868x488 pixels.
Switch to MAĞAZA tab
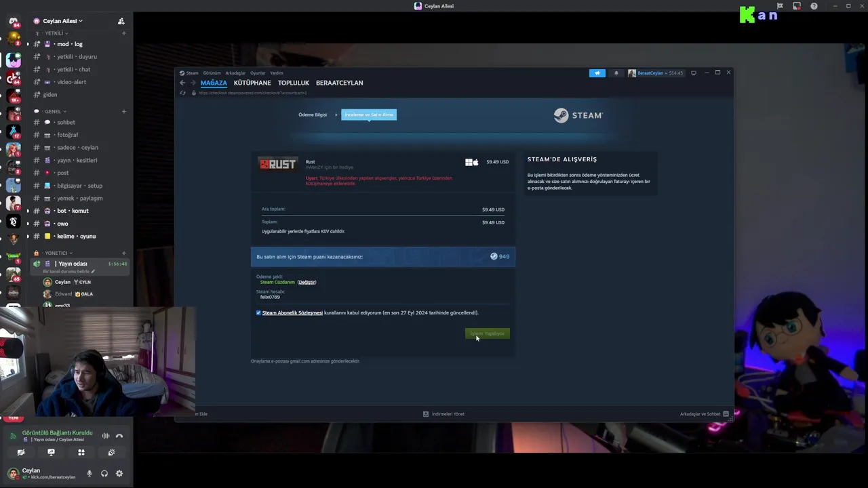pos(214,83)
